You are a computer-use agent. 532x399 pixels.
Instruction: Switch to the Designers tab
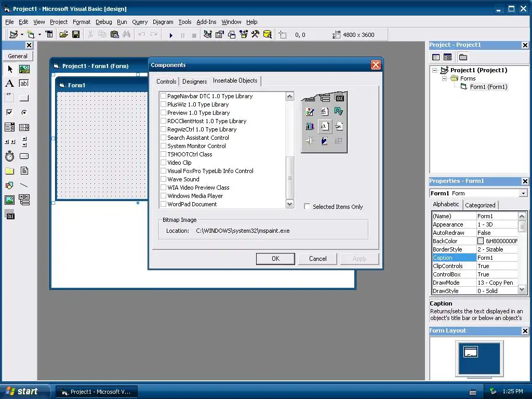194,82
